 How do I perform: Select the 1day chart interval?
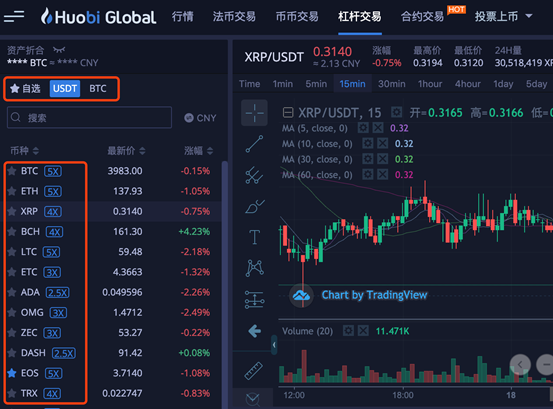(503, 84)
